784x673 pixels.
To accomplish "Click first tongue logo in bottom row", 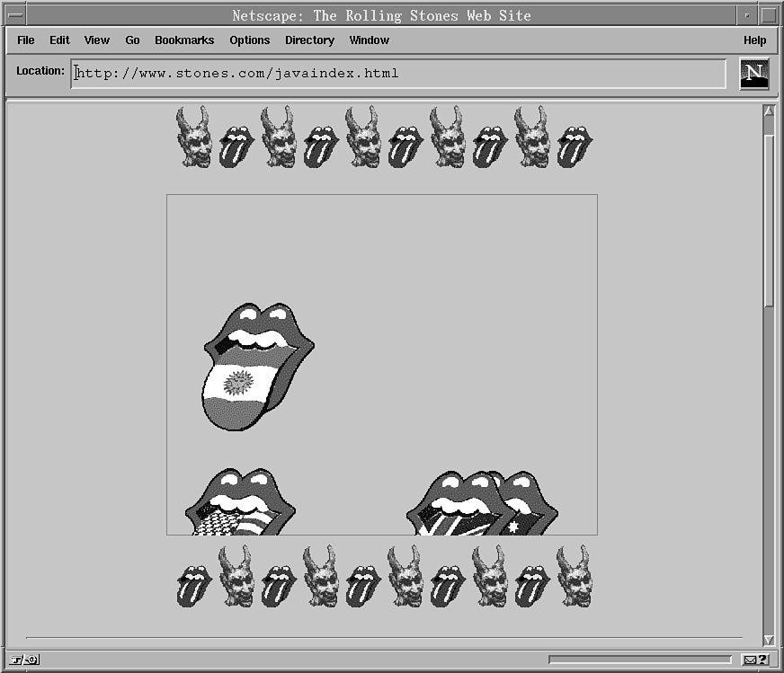I will 194,586.
